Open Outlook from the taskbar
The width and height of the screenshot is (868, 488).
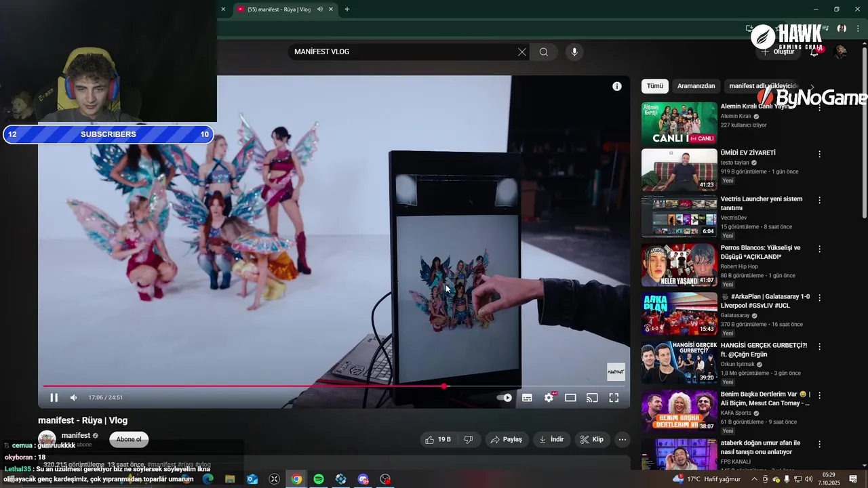coord(252,479)
